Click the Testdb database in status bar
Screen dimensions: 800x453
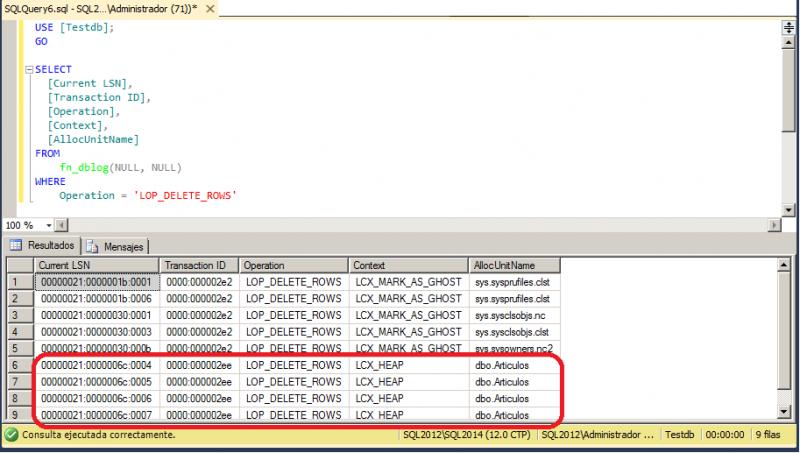(x=679, y=435)
